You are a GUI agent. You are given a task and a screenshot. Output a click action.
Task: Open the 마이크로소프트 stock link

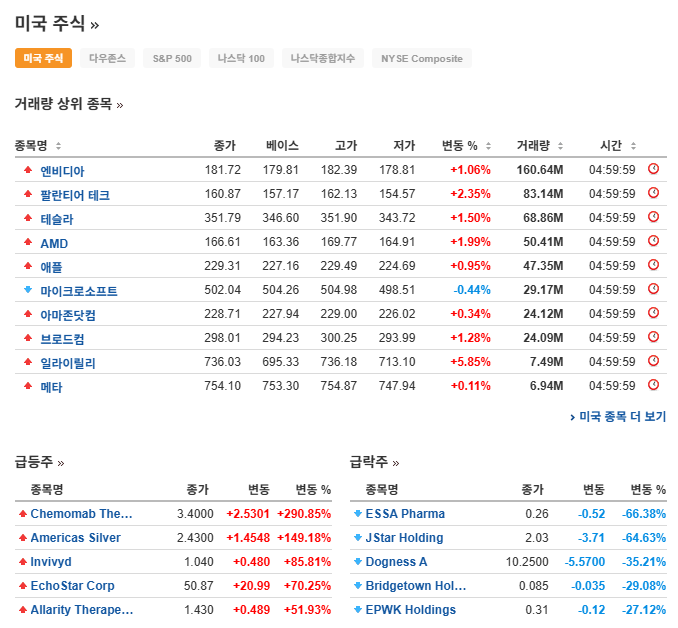[x=79, y=291]
